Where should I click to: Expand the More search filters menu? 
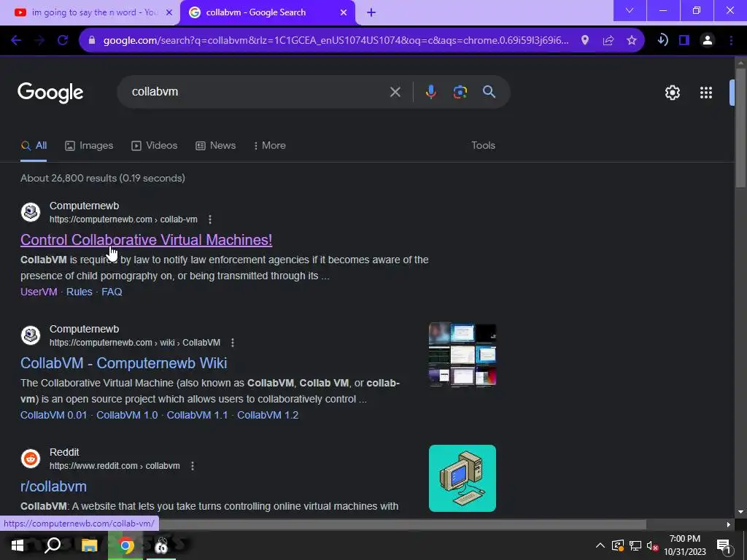pyautogui.click(x=270, y=146)
